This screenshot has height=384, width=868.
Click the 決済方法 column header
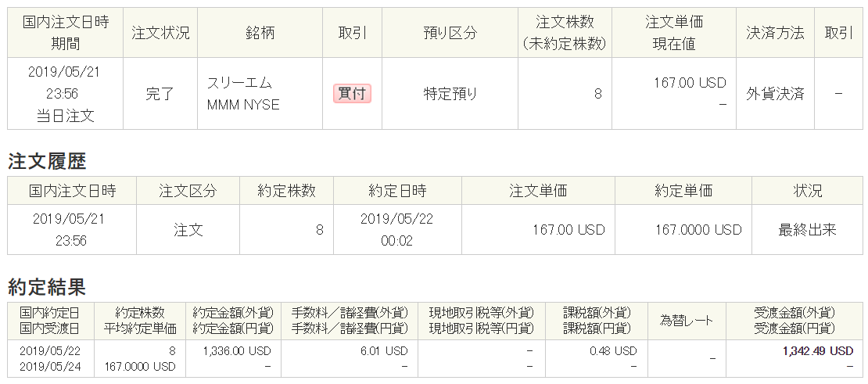tap(775, 33)
